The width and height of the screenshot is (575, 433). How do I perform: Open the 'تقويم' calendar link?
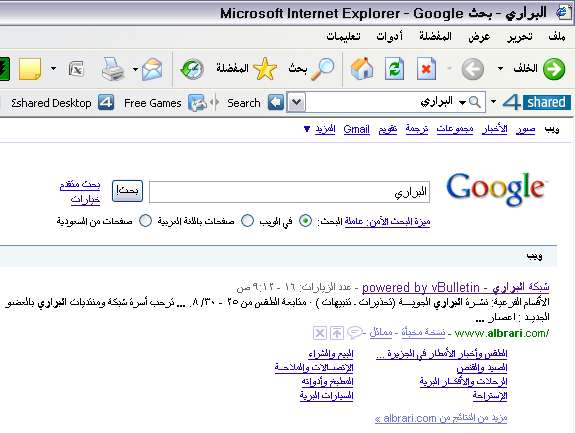[388, 129]
